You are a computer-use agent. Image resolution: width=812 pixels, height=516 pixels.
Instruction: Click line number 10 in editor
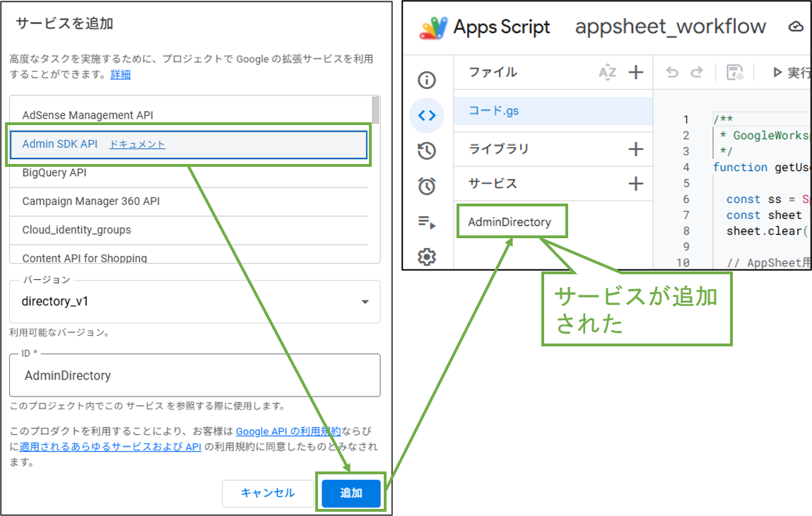[x=683, y=263]
